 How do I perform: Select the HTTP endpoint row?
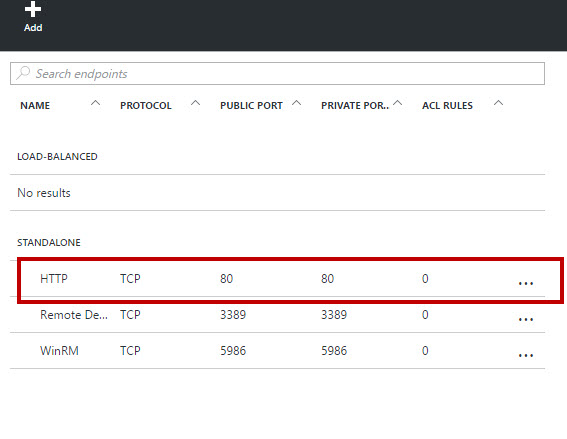click(277, 279)
